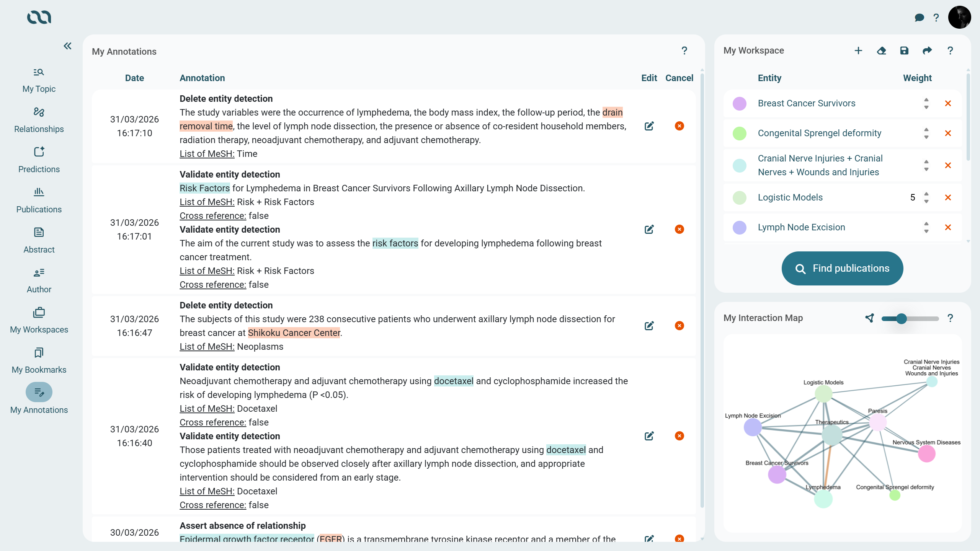Remove Congenital Sprengel deformity from workspace
Screen dimensions: 980x551
948,133
